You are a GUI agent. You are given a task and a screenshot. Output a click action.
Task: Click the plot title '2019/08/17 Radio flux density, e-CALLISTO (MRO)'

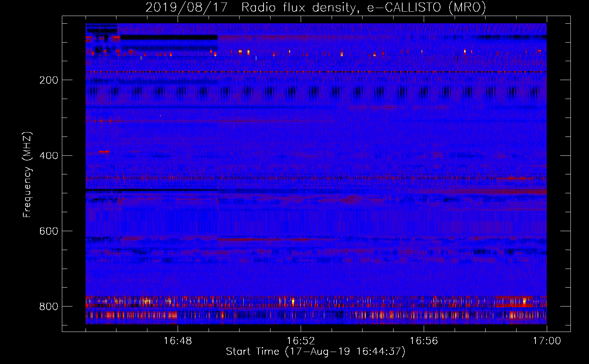316,7
